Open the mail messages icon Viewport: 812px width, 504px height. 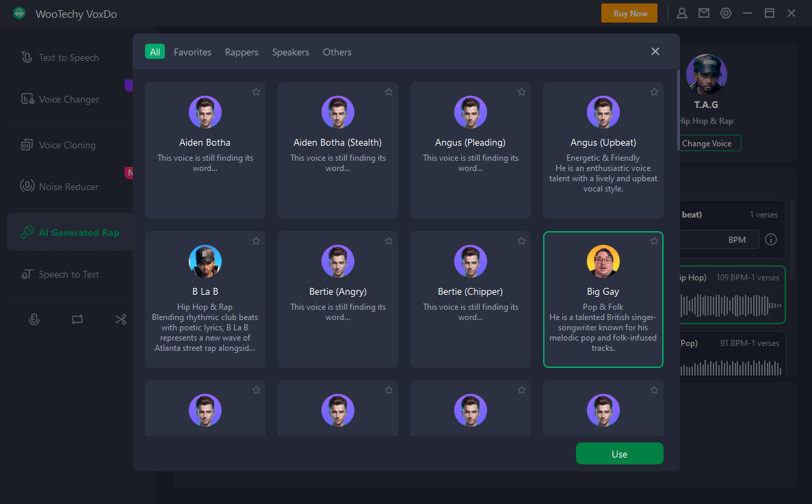pos(703,13)
